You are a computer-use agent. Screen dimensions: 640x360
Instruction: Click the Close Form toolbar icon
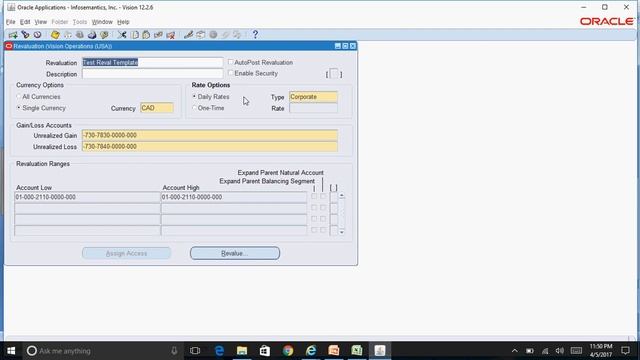click(x=104, y=35)
